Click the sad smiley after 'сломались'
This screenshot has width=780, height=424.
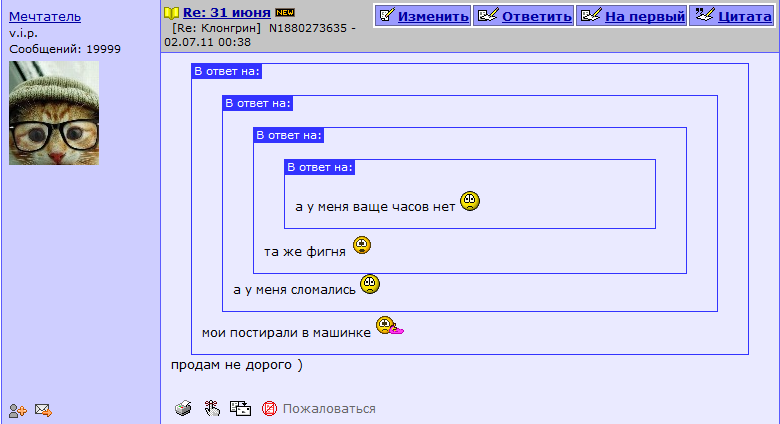pyautogui.click(x=370, y=284)
